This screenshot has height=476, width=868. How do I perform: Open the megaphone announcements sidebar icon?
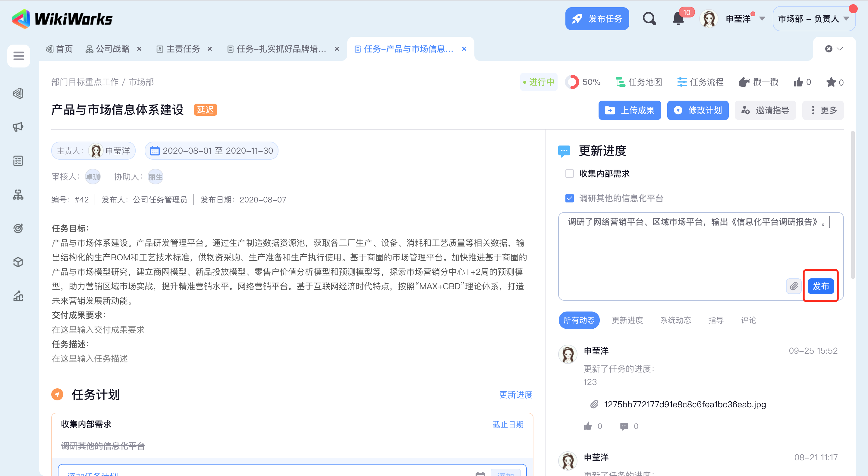tap(18, 127)
